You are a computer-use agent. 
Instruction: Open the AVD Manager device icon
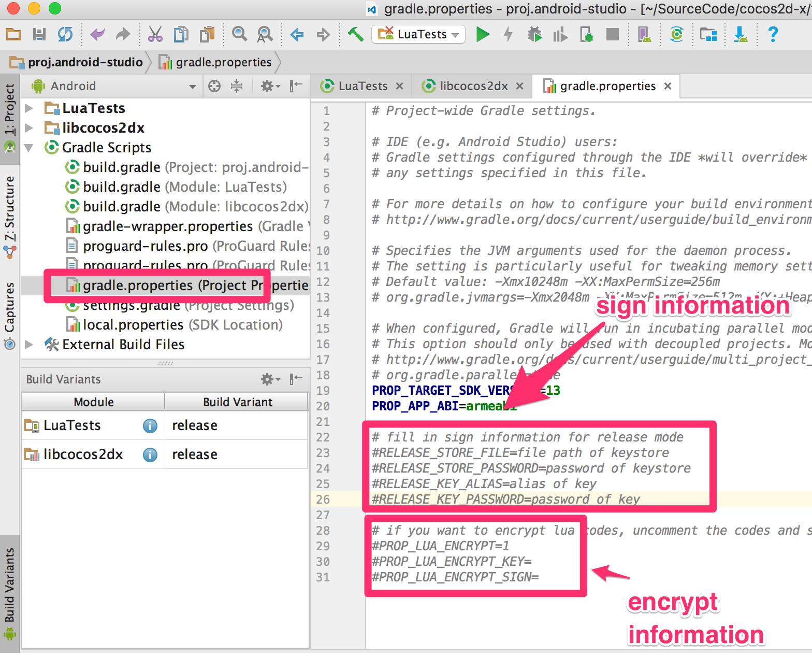pos(644,35)
